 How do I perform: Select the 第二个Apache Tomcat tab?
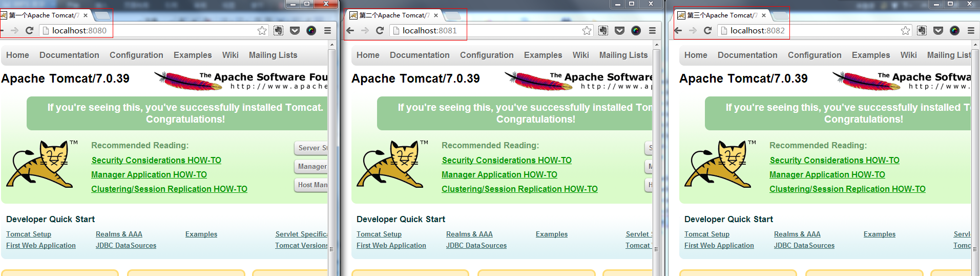coord(394,15)
